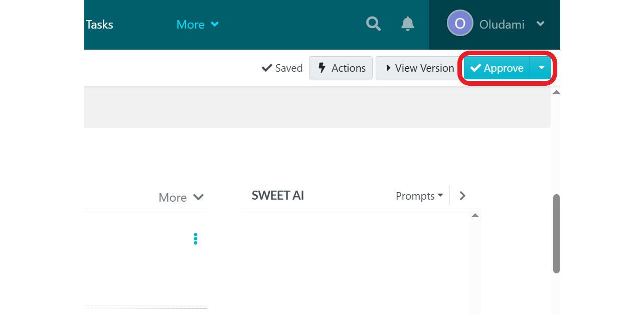
Task: Go to the Tasks nav item
Action: click(x=99, y=24)
